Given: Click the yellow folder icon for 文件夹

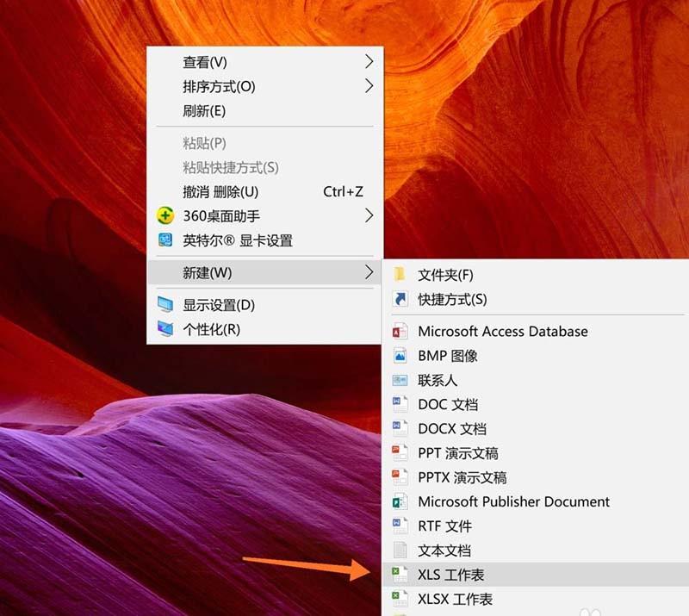Looking at the screenshot, I should click(x=399, y=275).
